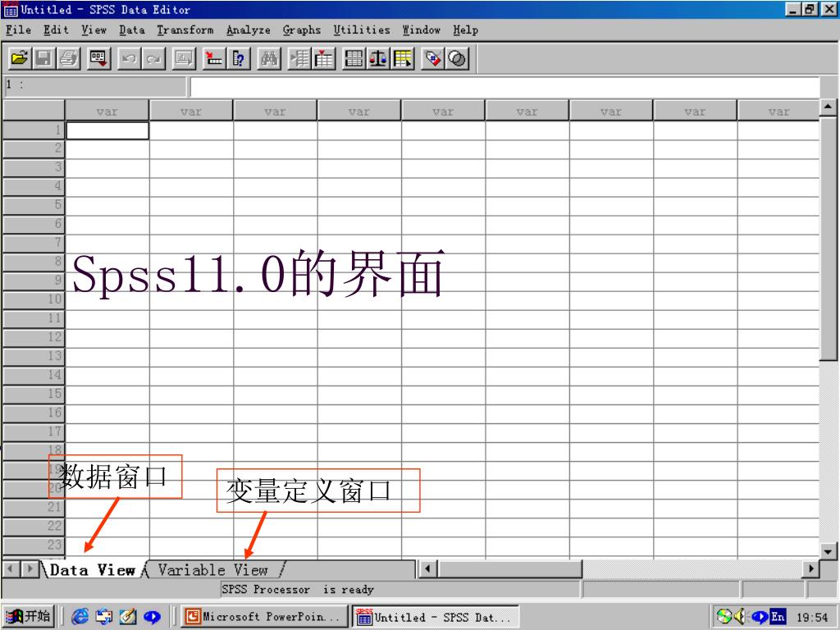Click the first var column header

(x=107, y=111)
